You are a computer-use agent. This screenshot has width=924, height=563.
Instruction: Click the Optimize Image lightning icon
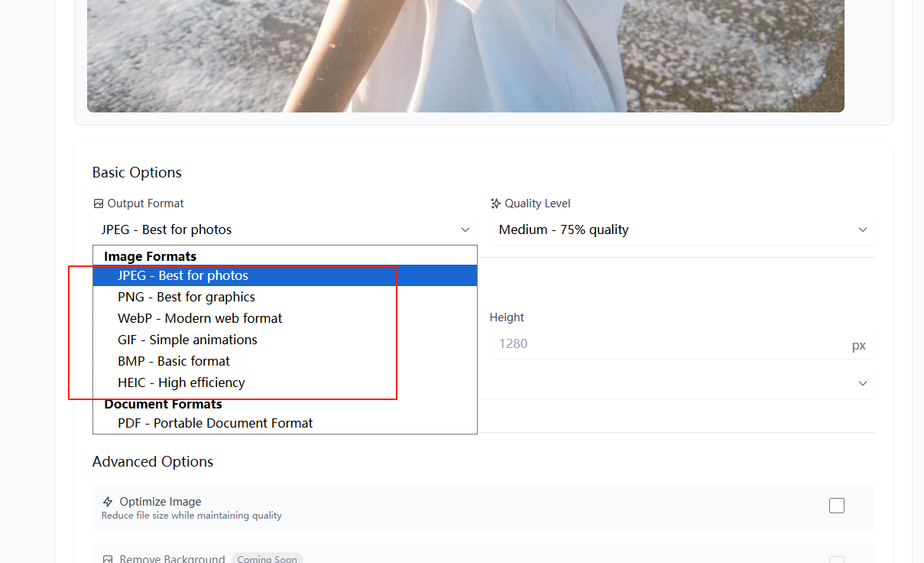coord(108,502)
